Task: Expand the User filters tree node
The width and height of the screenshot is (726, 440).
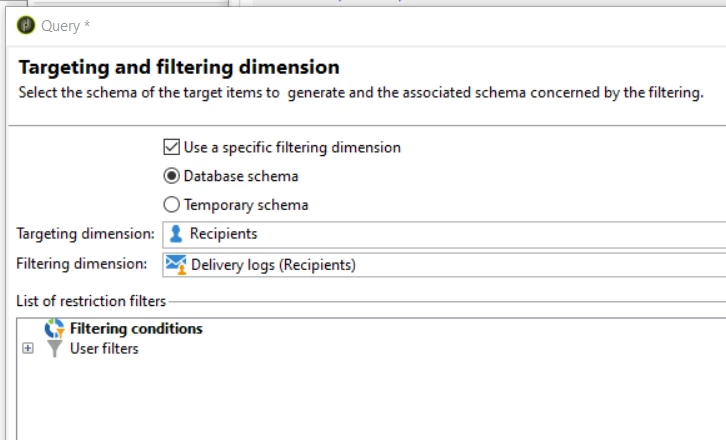Action: point(27,349)
